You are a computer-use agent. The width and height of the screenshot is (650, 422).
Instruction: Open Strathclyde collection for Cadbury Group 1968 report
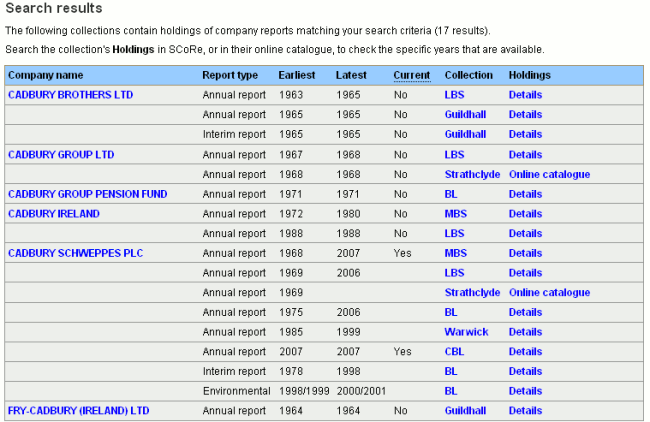tap(472, 175)
